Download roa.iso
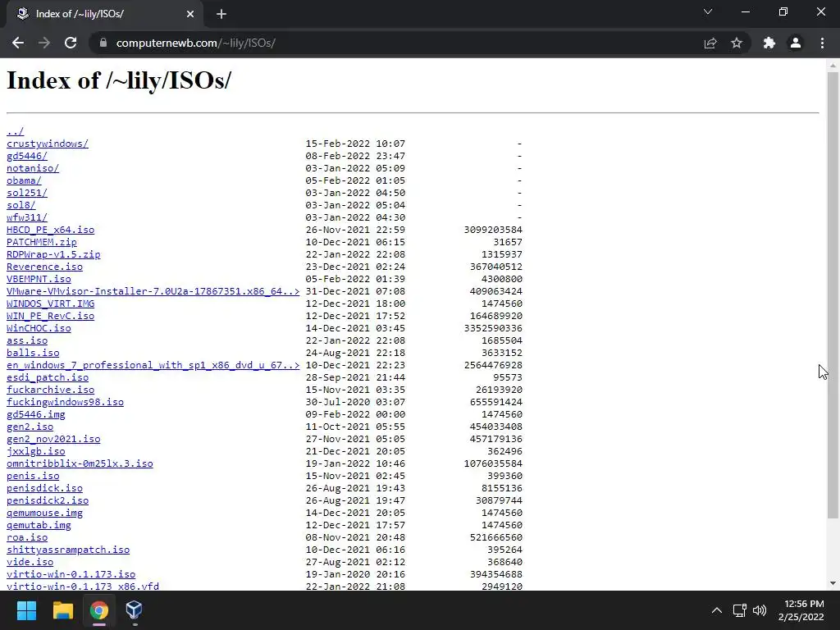 [27, 538]
